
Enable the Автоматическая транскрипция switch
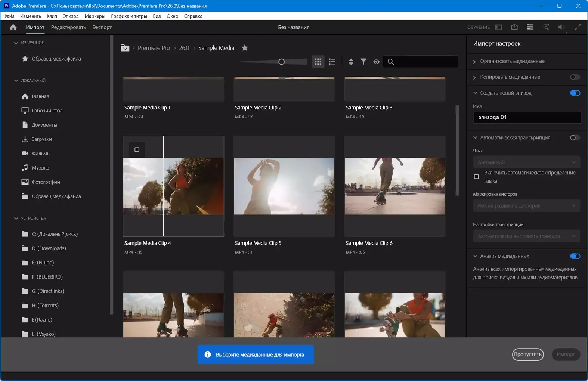coord(575,138)
